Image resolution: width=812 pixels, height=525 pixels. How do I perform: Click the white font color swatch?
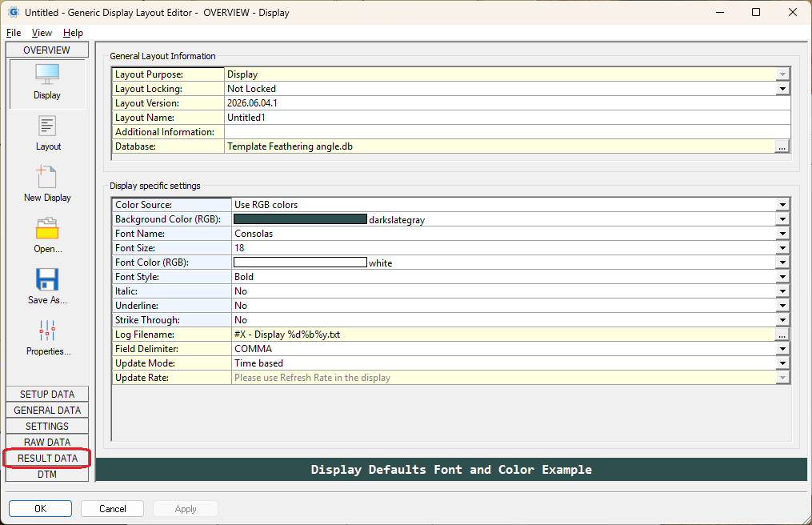tap(300, 262)
